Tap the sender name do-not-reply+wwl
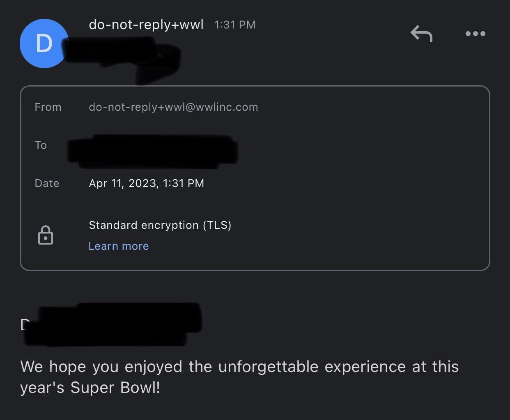This screenshot has width=510, height=420. [x=146, y=25]
